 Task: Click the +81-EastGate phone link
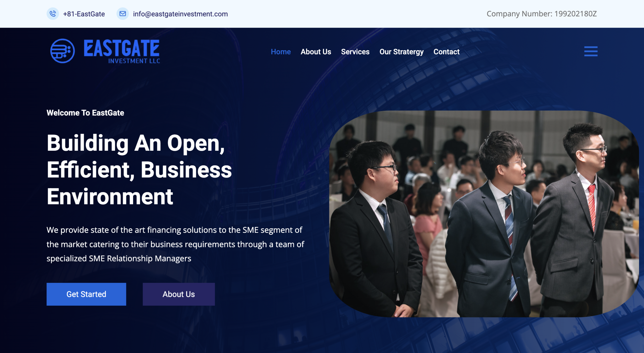click(x=84, y=14)
